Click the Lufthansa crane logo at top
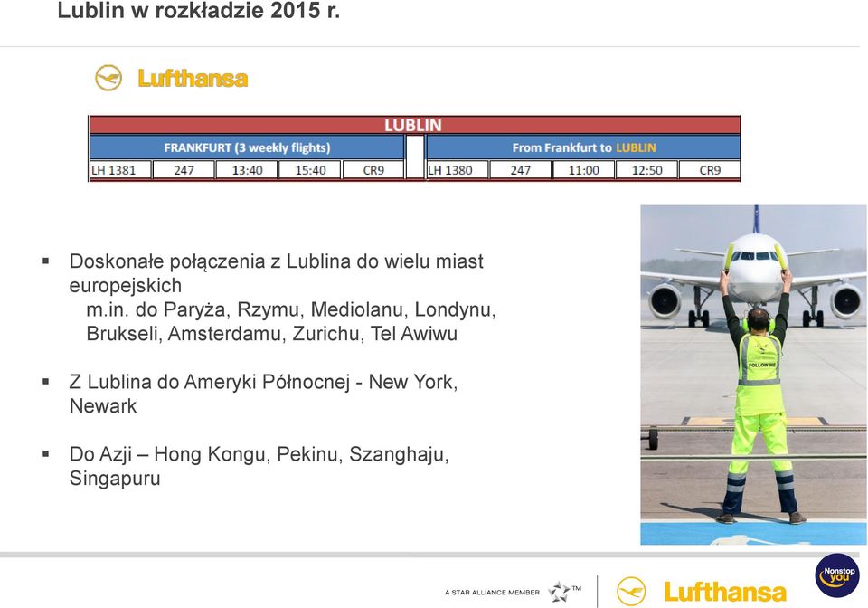The height and width of the screenshot is (608, 868). tap(108, 78)
